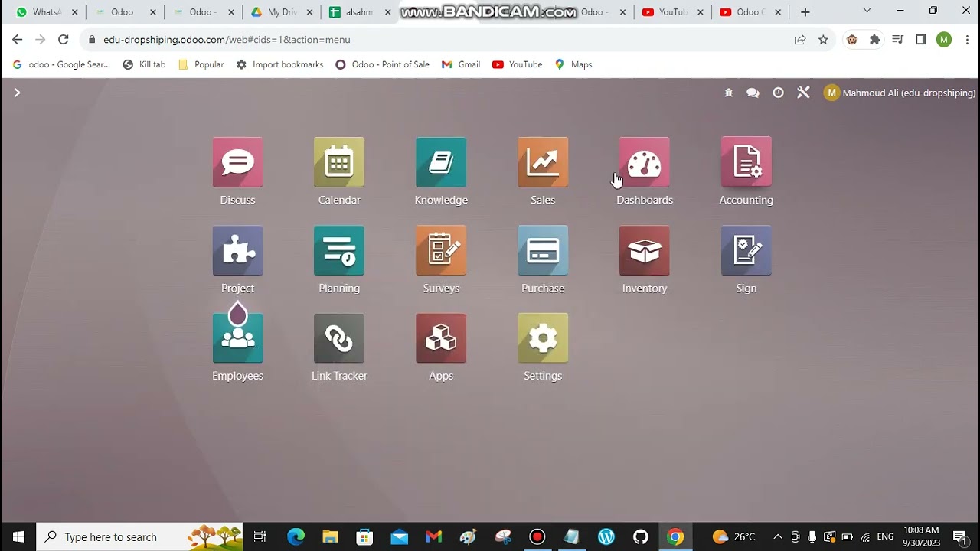Click the studio tools wrench icon
The height and width of the screenshot is (551, 980).
point(803,93)
